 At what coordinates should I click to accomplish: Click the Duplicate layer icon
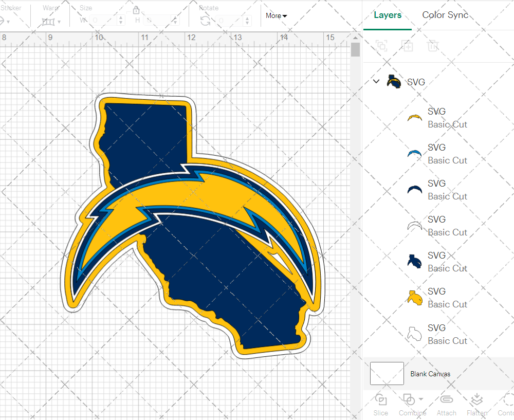pyautogui.click(x=407, y=46)
